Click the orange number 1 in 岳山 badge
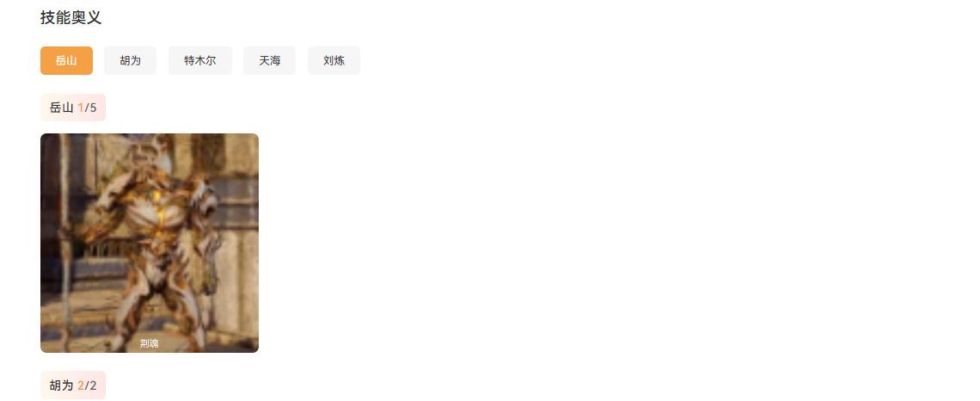 coord(81,108)
